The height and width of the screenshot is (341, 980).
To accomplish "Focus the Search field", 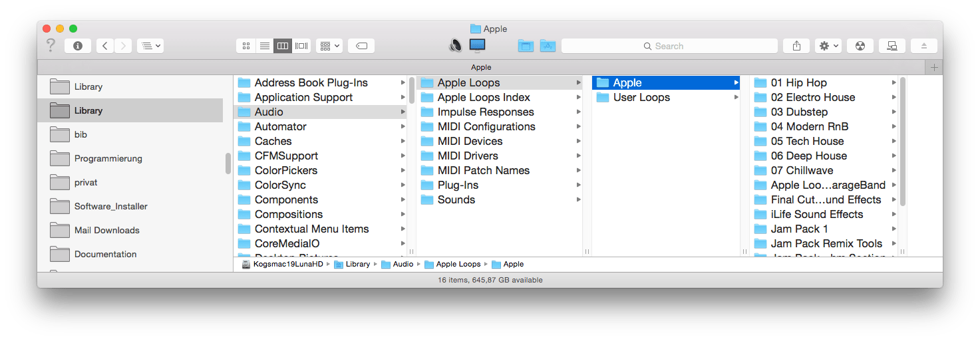I will [669, 46].
